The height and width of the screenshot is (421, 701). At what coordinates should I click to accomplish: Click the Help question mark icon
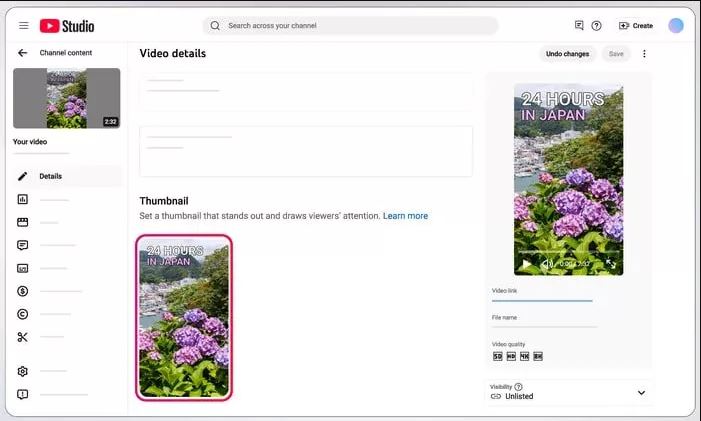(x=596, y=25)
